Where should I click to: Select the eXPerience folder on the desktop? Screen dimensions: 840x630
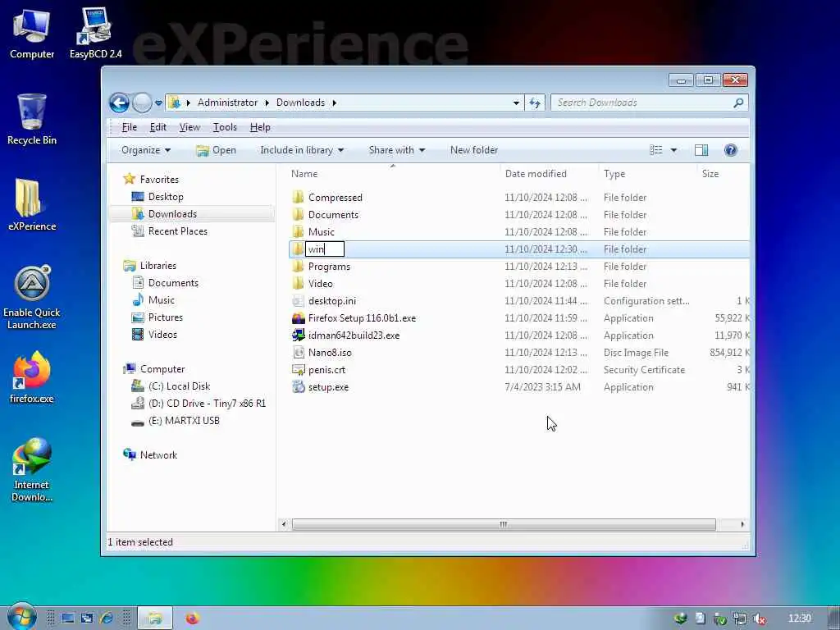tap(32, 205)
